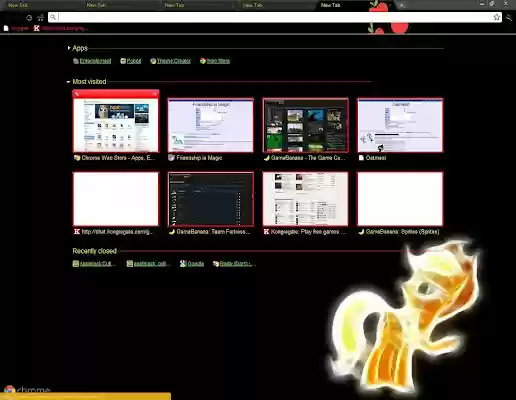
Task: Bookmark this page with the star icon
Action: pos(496,17)
